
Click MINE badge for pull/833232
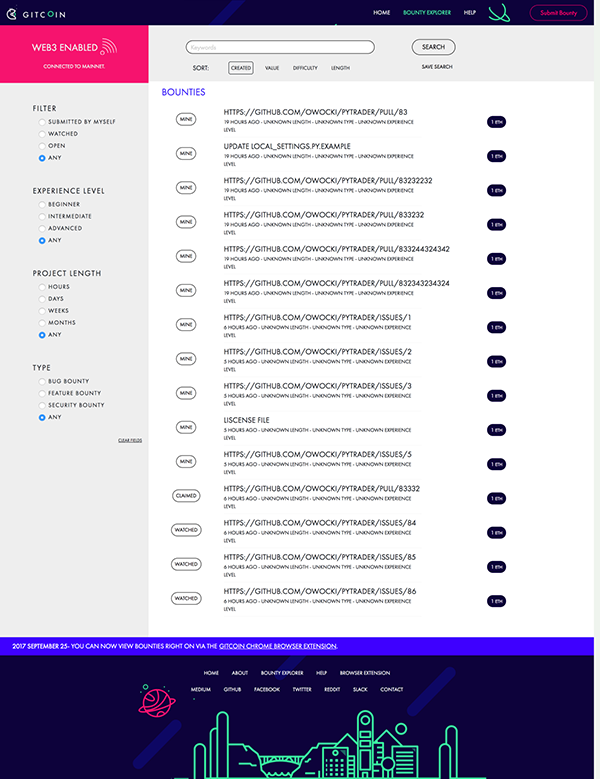(186, 222)
